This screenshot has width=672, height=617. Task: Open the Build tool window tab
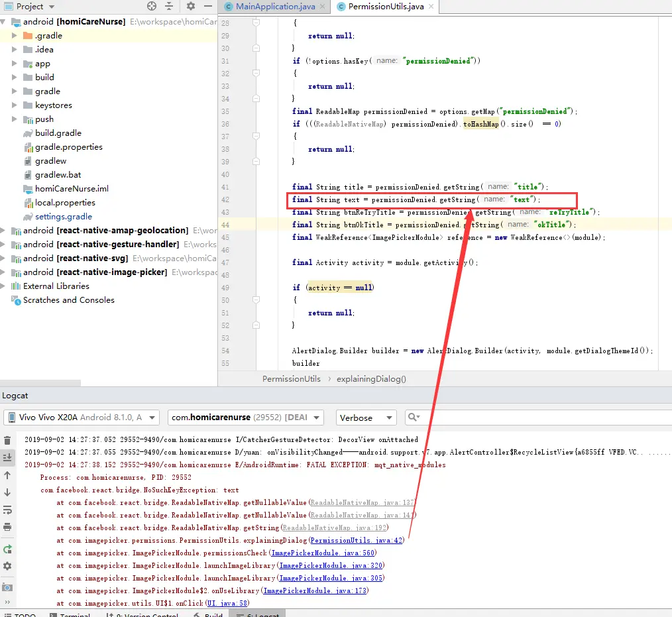pyautogui.click(x=209, y=614)
